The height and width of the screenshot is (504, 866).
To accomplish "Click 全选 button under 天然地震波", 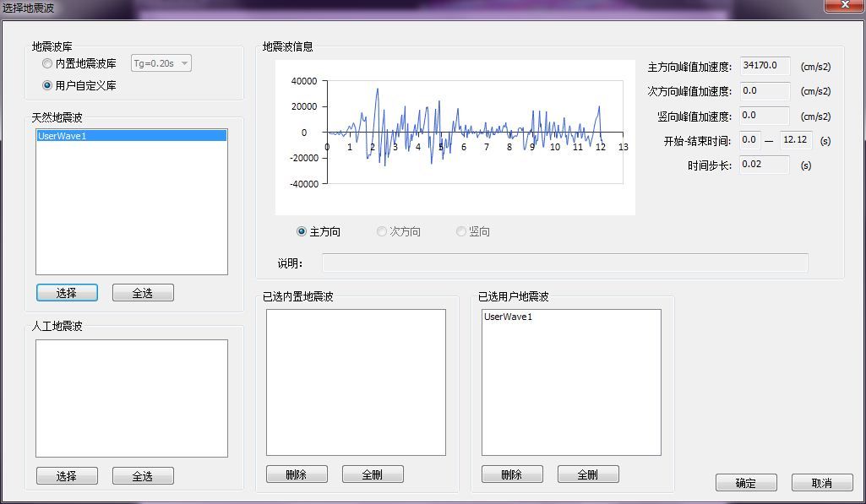I will tap(143, 293).
